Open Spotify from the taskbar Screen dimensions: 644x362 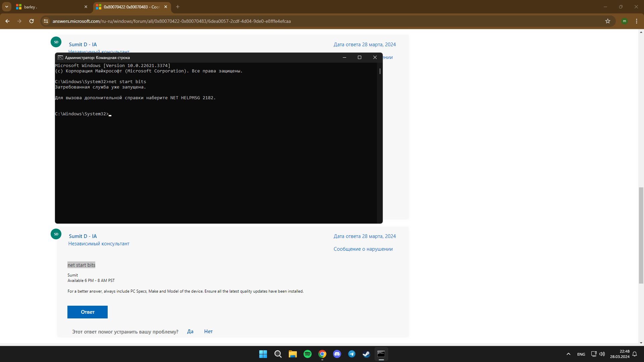click(x=307, y=354)
